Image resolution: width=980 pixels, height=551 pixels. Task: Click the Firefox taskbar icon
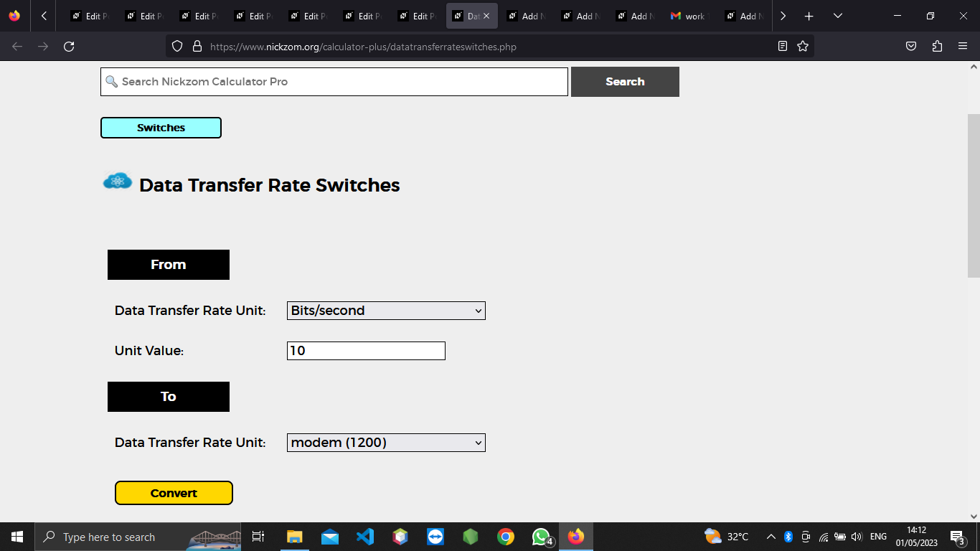click(x=576, y=537)
